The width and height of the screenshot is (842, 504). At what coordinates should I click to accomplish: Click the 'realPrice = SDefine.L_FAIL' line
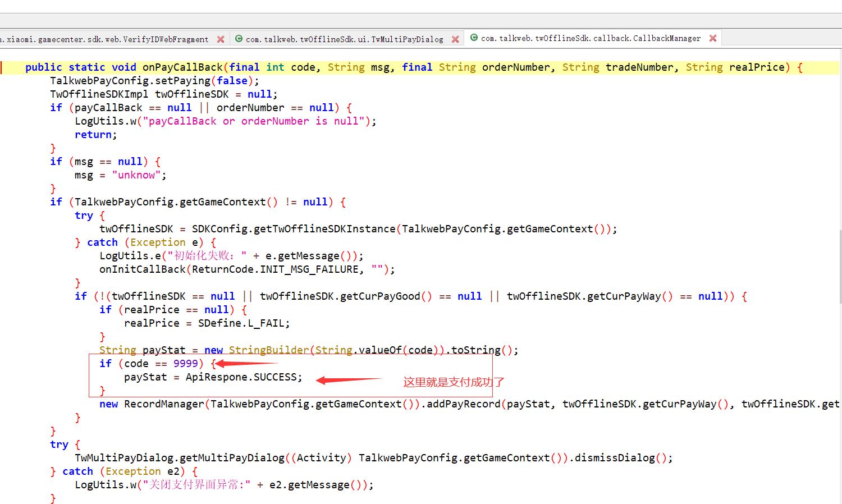tap(207, 323)
